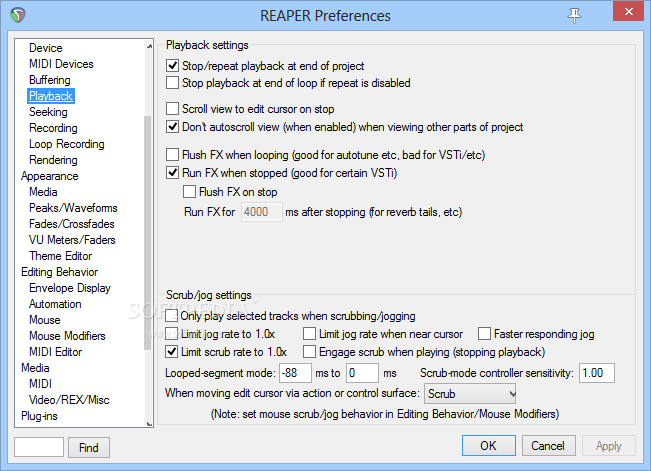Click the pin window icon

point(574,15)
